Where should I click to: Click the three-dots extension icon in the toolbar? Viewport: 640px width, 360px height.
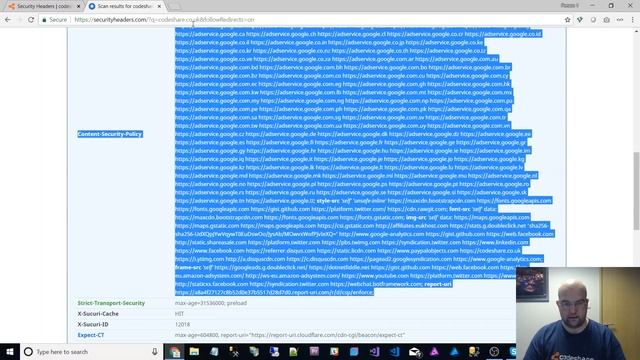tap(620, 20)
